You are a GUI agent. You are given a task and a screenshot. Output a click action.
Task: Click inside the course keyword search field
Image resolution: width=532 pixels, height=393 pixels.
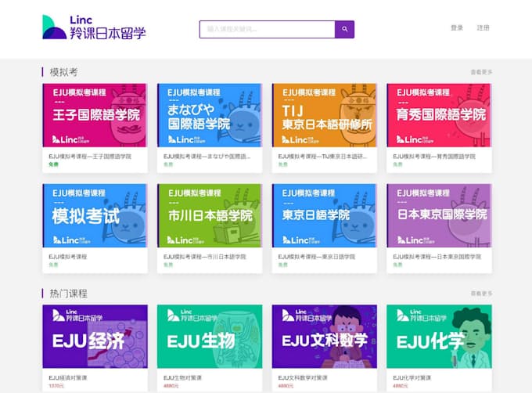[267, 30]
